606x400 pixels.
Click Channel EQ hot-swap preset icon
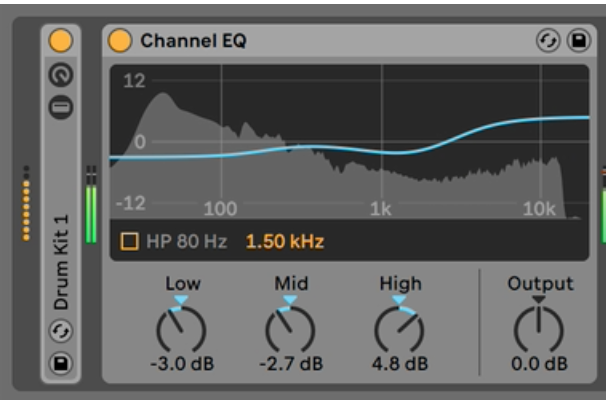point(548,41)
